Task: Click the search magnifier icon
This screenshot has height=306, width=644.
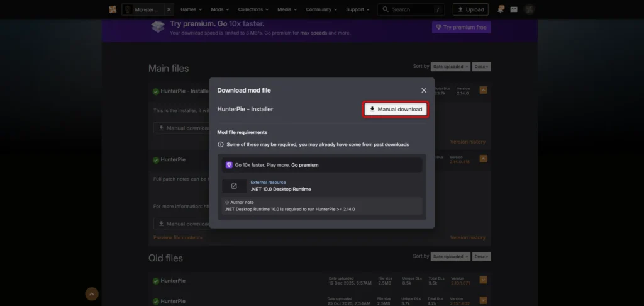Action: 386,9
